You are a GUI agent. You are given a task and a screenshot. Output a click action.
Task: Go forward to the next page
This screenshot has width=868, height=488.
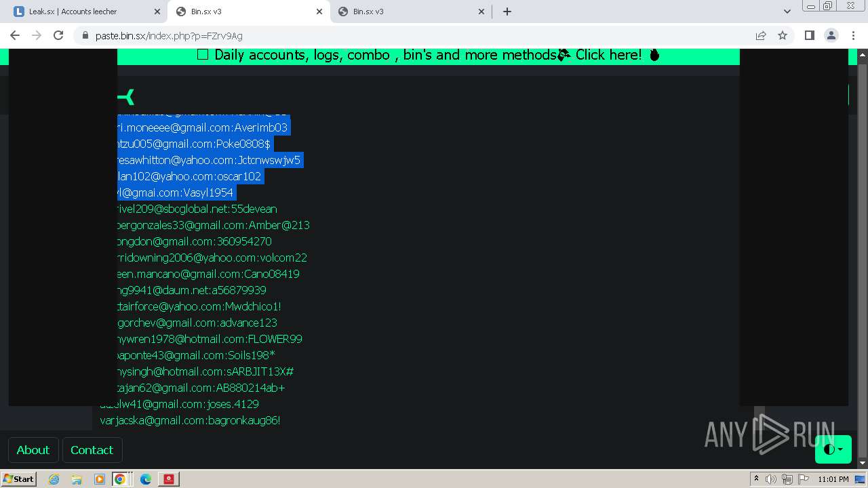[x=37, y=35]
